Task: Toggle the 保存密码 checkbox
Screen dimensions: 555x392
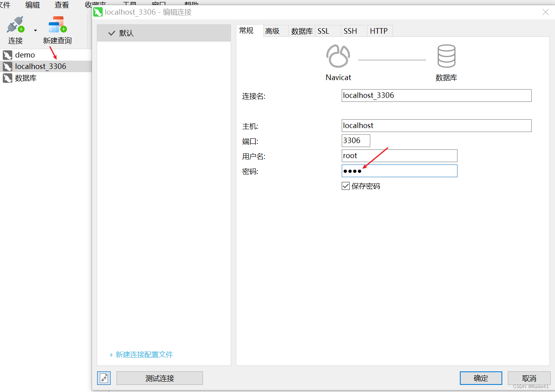Action: 346,186
